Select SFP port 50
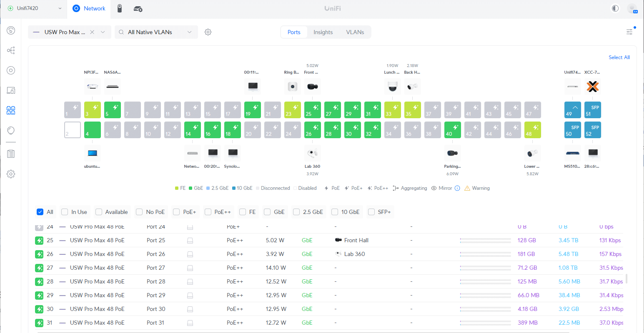The height and width of the screenshot is (333, 644). pyautogui.click(x=573, y=130)
